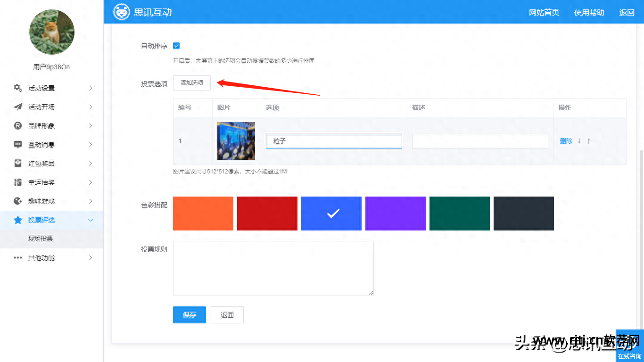Click the panda logo in the header
Screen dimensions: 644x362
[x=122, y=12]
